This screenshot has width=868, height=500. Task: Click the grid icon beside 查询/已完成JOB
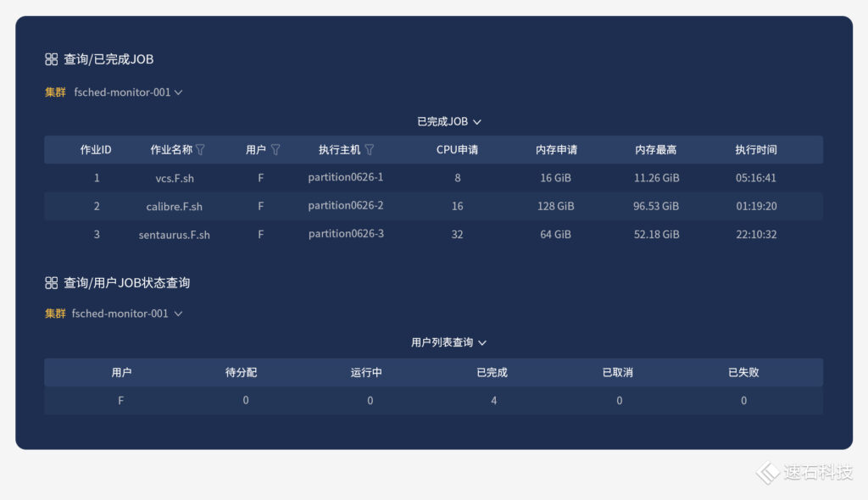51,59
